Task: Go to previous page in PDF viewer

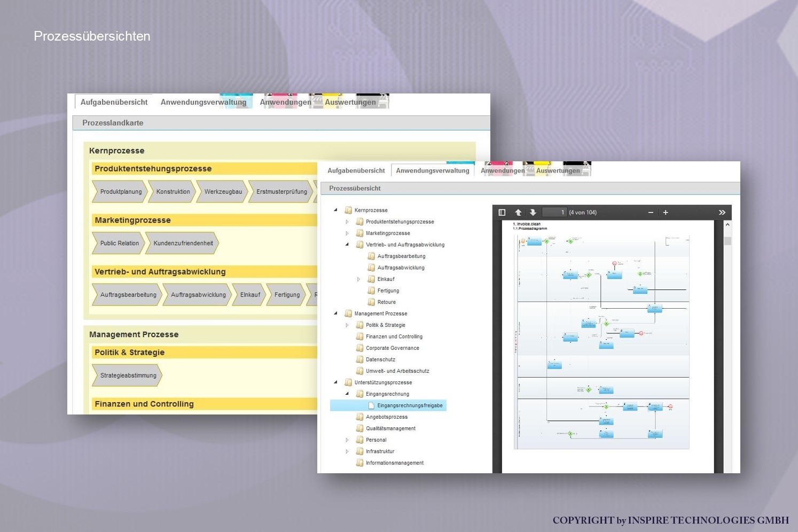Action: click(518, 213)
